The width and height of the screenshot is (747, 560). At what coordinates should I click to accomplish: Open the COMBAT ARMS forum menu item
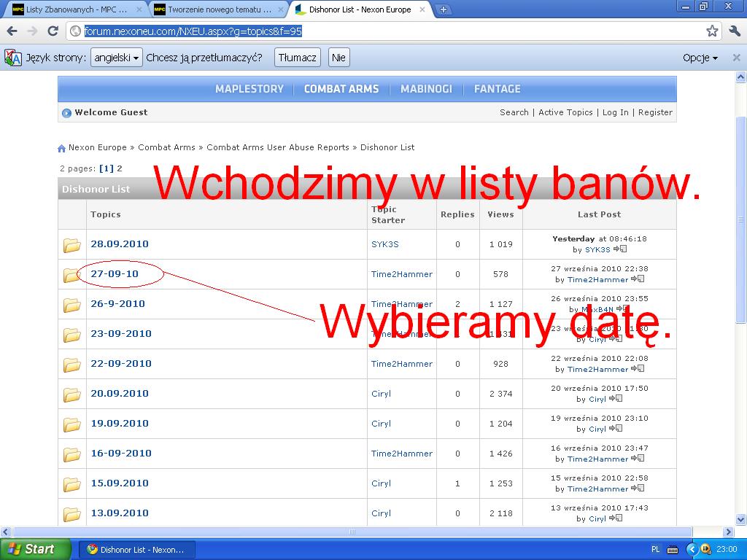(341, 89)
